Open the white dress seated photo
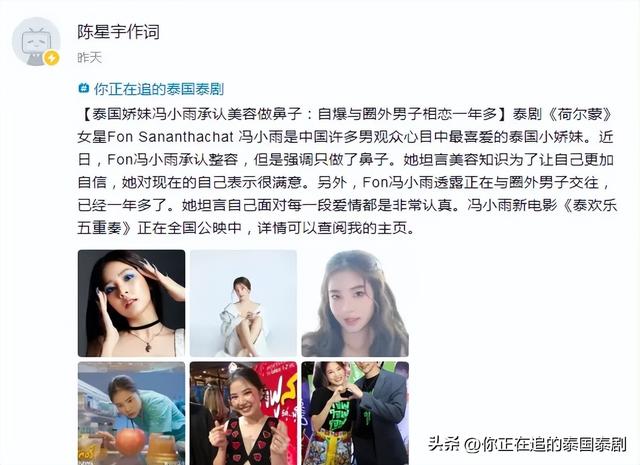 tap(243, 303)
